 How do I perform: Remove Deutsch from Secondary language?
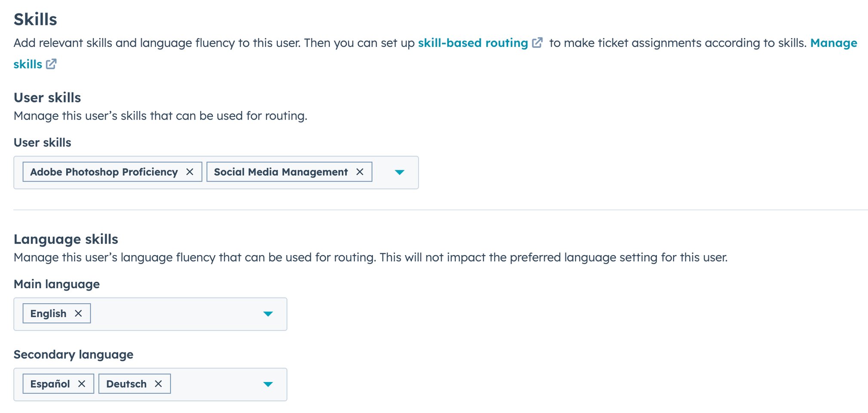(158, 383)
